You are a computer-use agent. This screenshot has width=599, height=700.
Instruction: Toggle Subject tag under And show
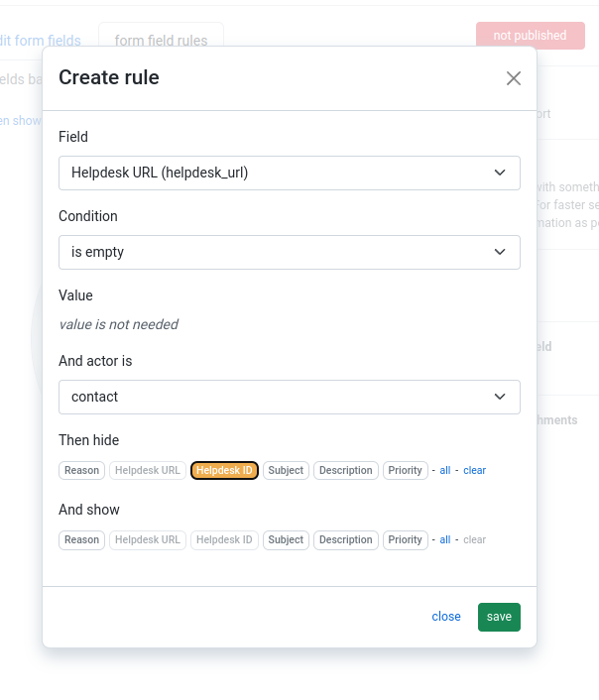click(x=286, y=540)
